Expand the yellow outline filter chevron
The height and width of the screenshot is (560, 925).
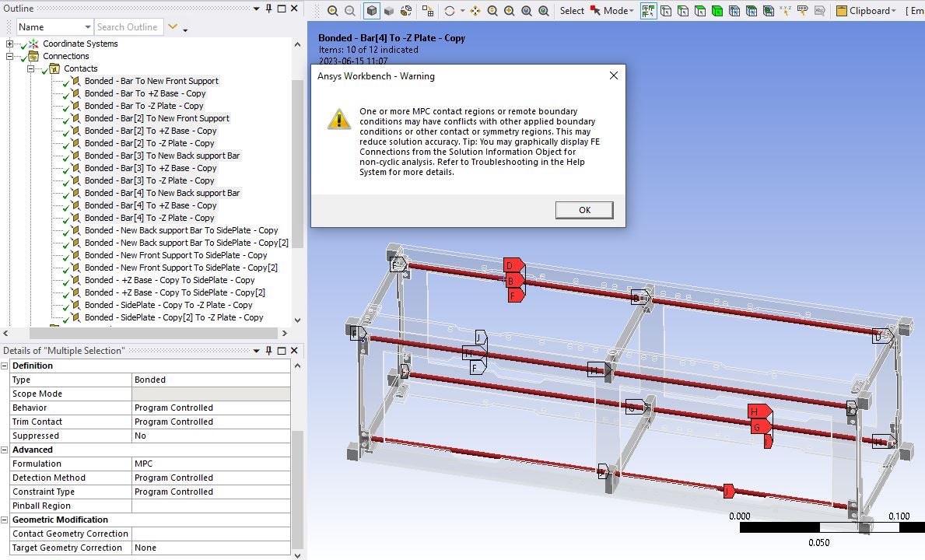[172, 26]
